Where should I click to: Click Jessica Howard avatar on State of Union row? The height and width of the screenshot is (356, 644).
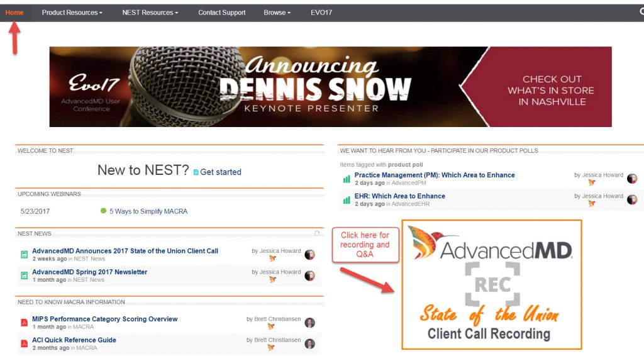pyautogui.click(x=309, y=255)
